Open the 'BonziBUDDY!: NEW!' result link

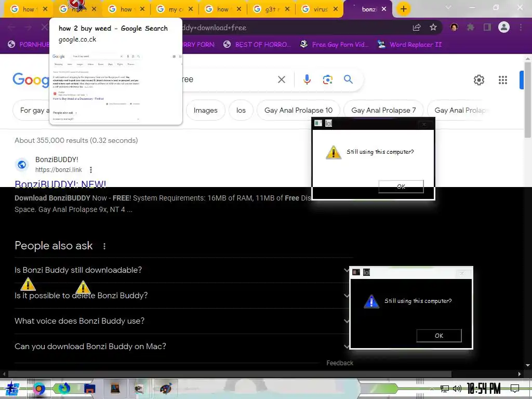60,183
